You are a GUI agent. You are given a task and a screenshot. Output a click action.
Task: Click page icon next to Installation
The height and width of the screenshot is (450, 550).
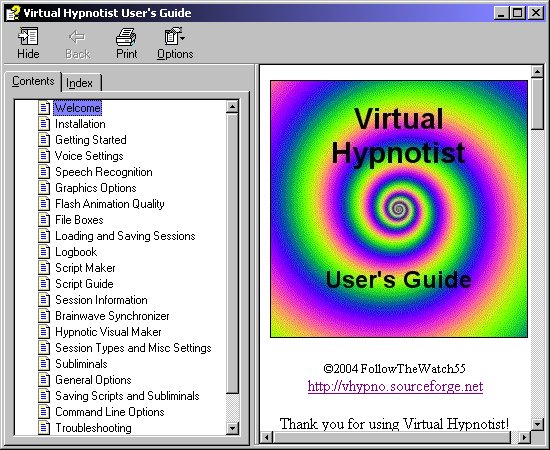click(44, 124)
